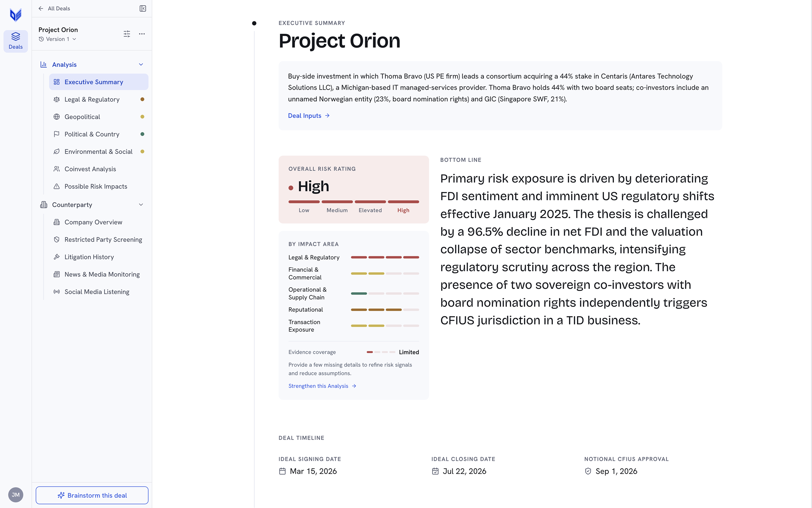The height and width of the screenshot is (508, 812).
Task: Click the Legal & Regulatory impact bar
Action: coord(385,257)
